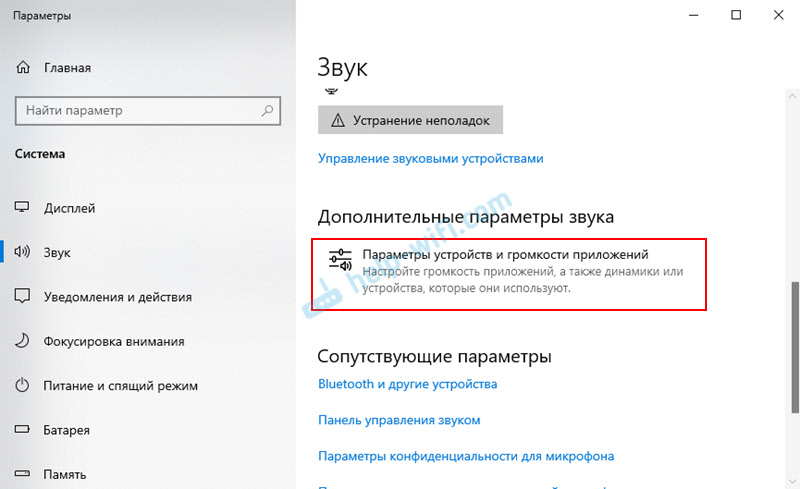Open Память storage settings
Screen dimensions: 800x489
(65, 475)
